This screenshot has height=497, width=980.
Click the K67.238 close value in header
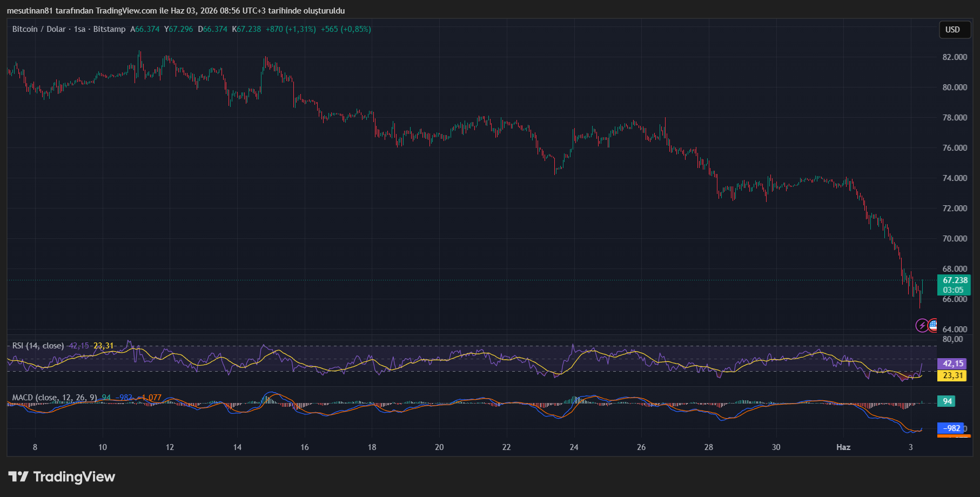(246, 29)
